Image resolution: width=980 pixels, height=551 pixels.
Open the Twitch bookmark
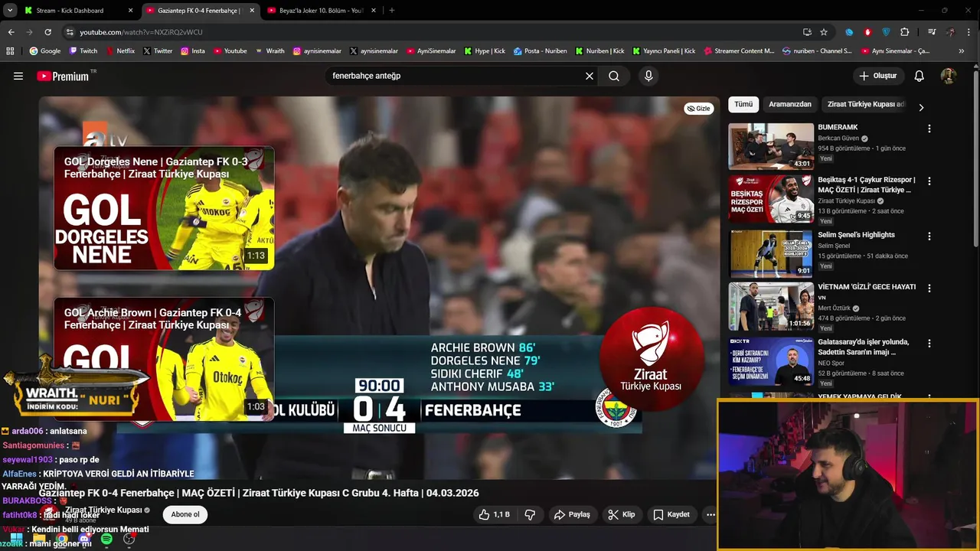click(x=83, y=51)
